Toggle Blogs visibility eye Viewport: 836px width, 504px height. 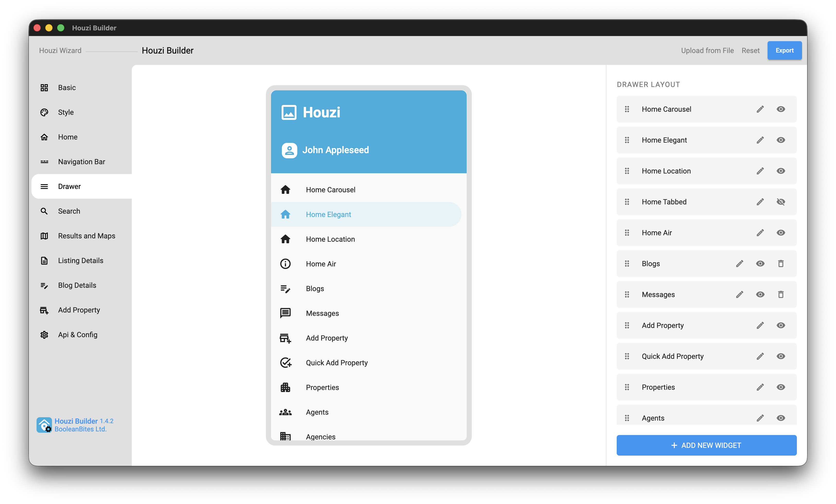coord(760,263)
